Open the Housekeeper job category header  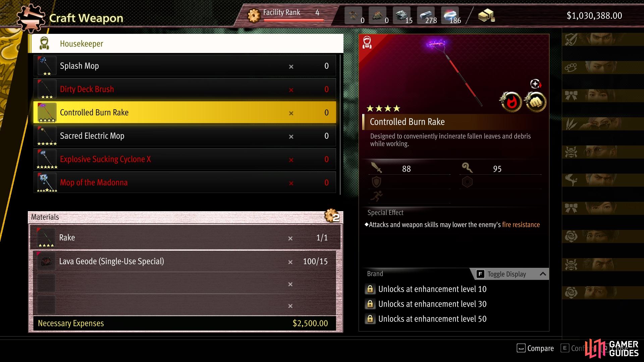[186, 43]
